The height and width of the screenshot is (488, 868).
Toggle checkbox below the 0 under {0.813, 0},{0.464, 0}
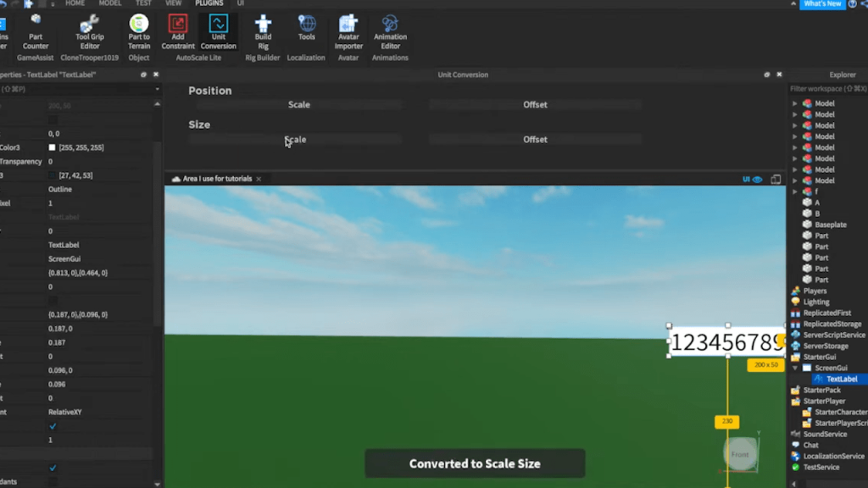53,301
